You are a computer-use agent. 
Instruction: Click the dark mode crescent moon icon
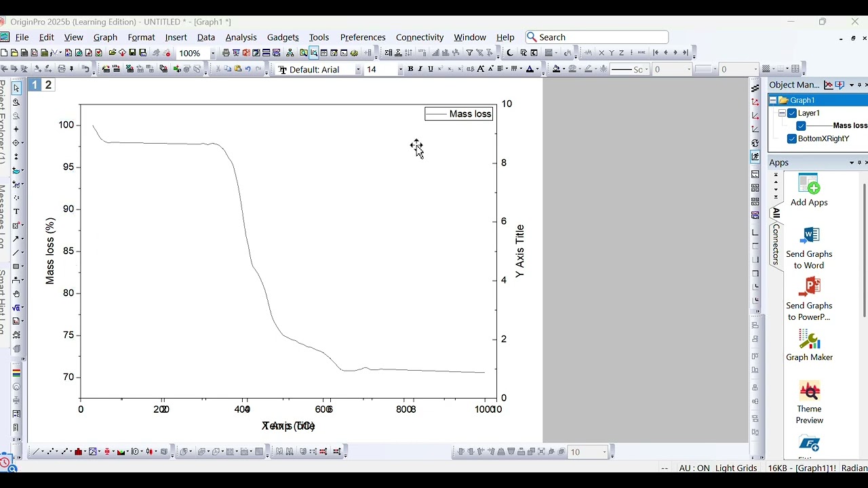(x=510, y=53)
